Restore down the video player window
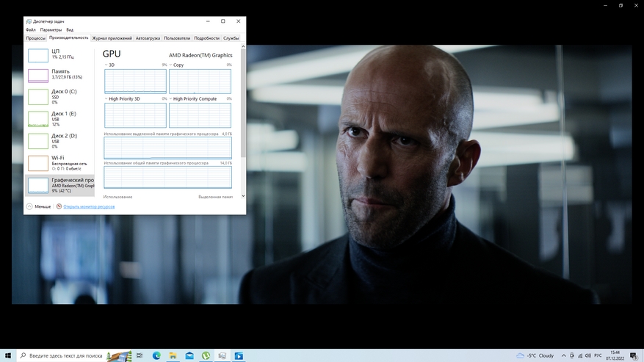Viewport: 644px width, 362px height. pyautogui.click(x=621, y=5)
